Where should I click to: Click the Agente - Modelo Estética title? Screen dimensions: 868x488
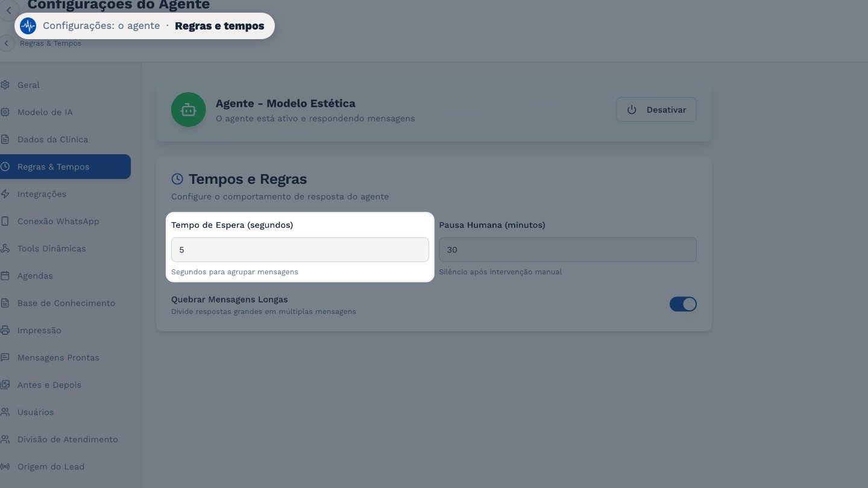tap(286, 104)
